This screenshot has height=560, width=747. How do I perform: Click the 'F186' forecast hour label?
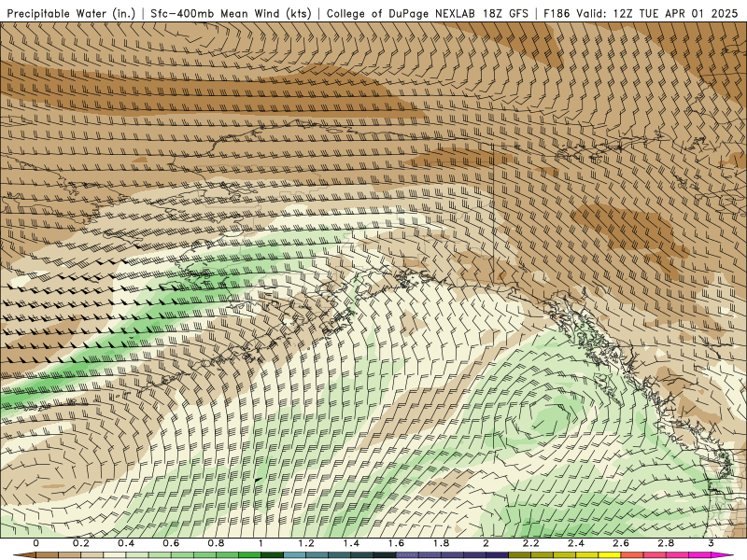point(557,14)
